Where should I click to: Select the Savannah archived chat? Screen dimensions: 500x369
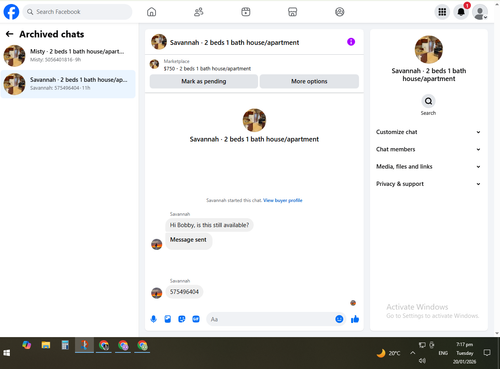(x=68, y=84)
